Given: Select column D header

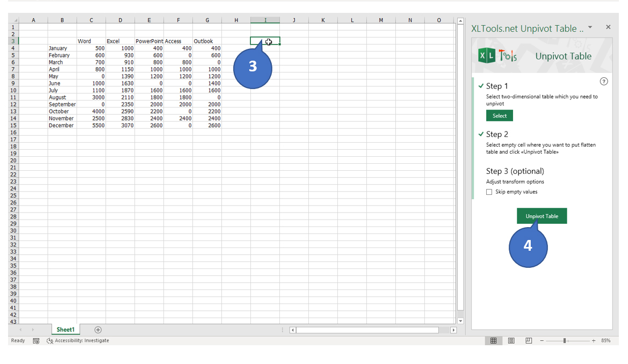Looking at the screenshot, I should [120, 20].
